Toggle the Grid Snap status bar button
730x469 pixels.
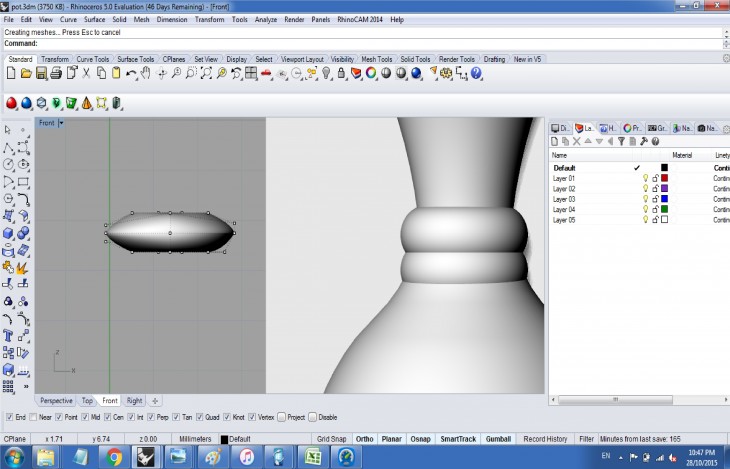coord(331,439)
